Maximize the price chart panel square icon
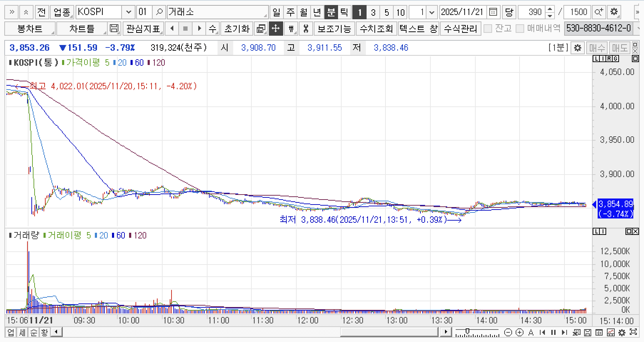The width and height of the screenshot is (644, 342). coord(635,59)
